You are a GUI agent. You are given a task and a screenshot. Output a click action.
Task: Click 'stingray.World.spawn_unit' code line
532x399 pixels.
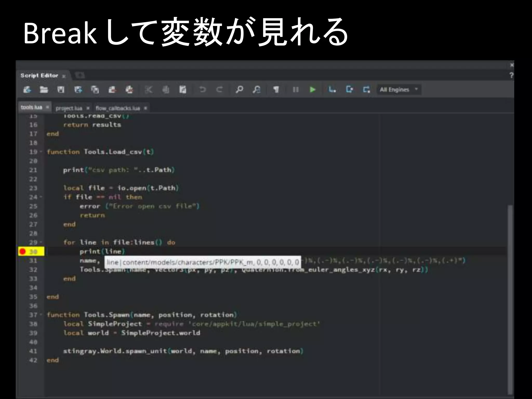[x=183, y=351]
